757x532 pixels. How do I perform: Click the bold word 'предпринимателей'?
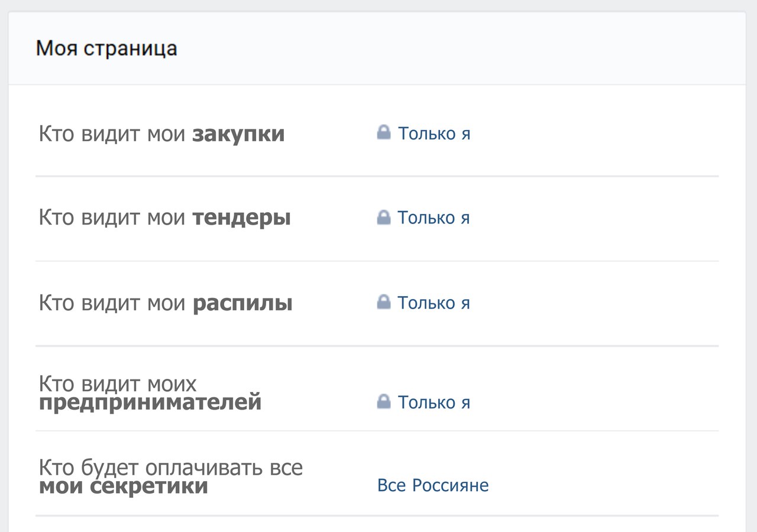(150, 403)
